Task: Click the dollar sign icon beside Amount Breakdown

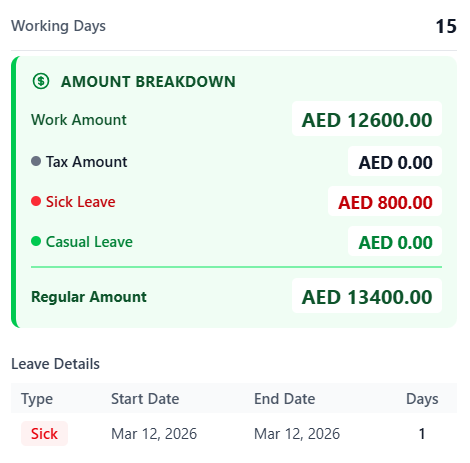Action: [41, 81]
